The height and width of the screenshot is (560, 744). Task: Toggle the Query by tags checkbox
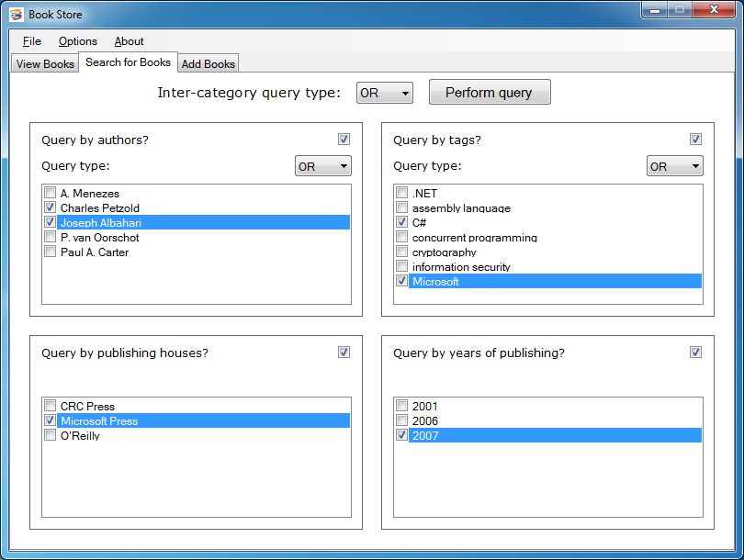tap(695, 140)
